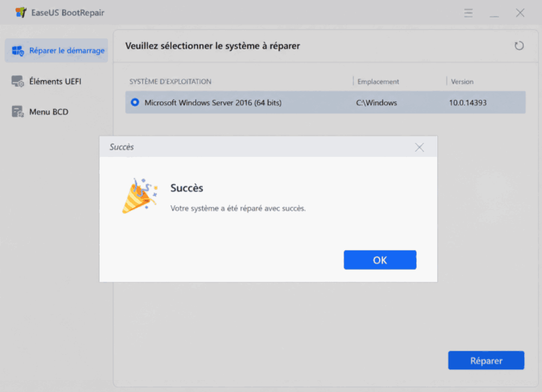Open Réparer le démarrage section
The width and height of the screenshot is (542, 392).
tap(56, 50)
